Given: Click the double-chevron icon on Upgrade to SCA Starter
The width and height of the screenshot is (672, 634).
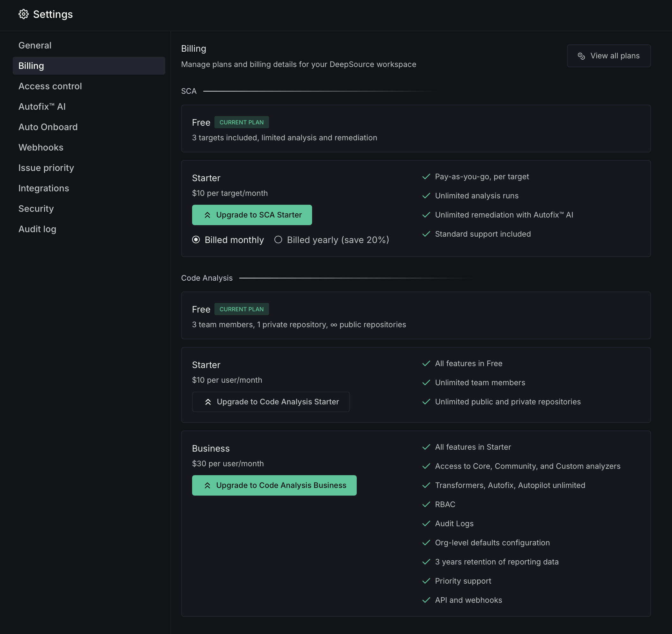Looking at the screenshot, I should [207, 215].
